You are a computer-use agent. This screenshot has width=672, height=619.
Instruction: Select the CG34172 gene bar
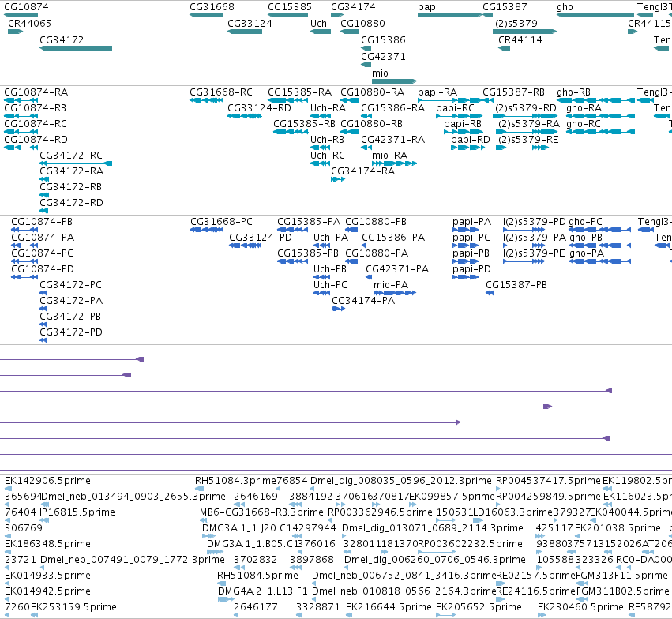pyautogui.click(x=76, y=48)
